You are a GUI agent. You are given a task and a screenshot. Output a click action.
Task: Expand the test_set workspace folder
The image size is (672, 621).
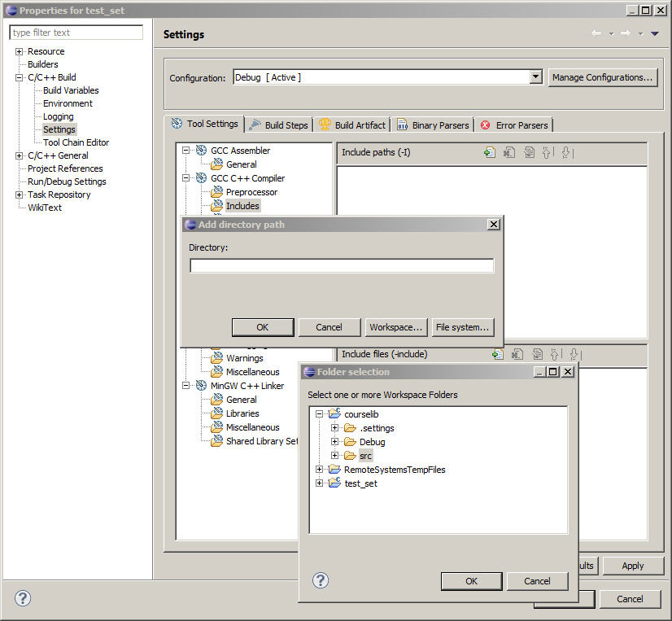(318, 483)
